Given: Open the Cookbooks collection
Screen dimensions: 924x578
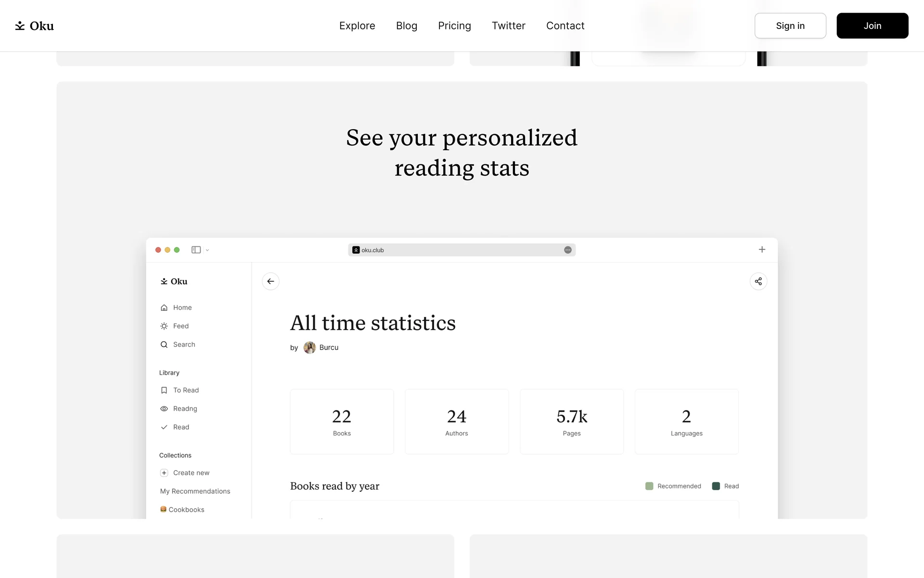Looking at the screenshot, I should (186, 510).
